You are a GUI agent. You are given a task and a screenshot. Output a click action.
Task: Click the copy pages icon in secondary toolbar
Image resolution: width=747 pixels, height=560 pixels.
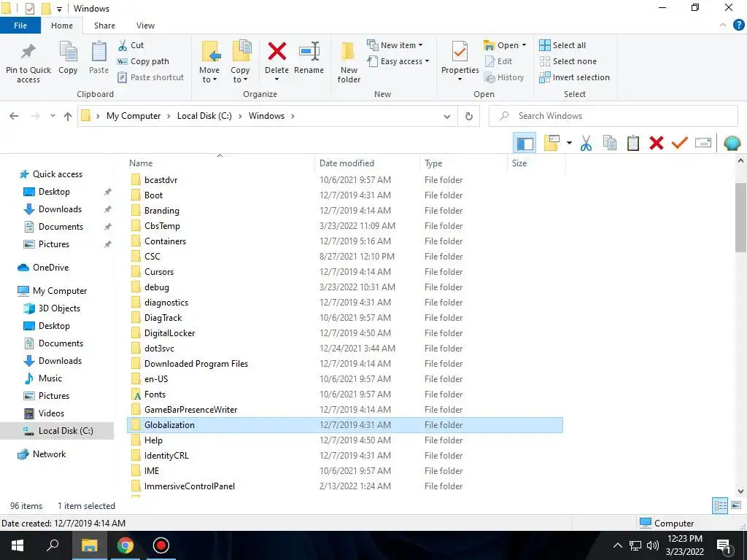[609, 143]
